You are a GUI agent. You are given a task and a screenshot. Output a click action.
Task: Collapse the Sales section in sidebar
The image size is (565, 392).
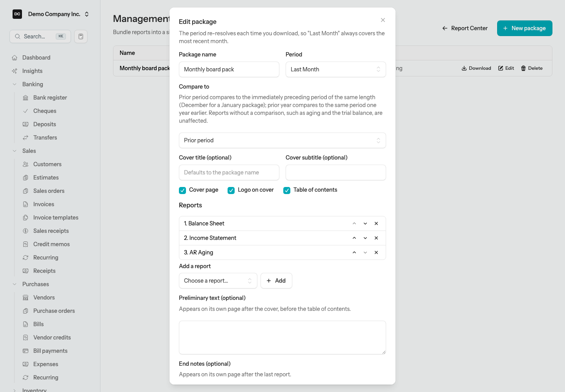(15, 151)
